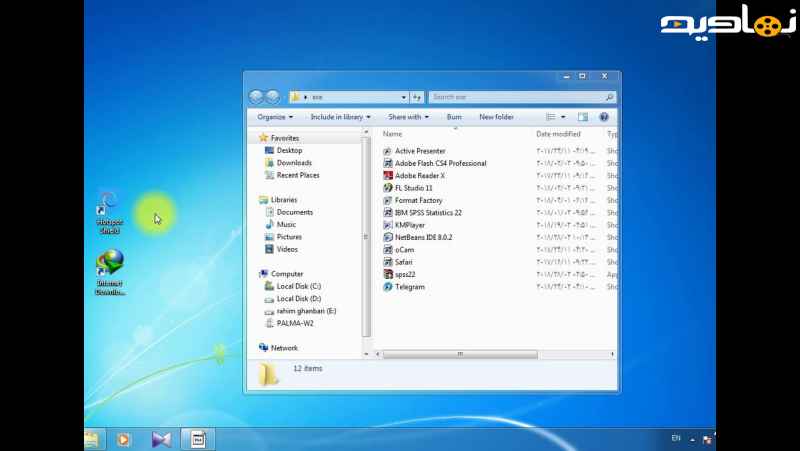Click the Burn button
This screenshot has width=800, height=451.
pos(454,117)
